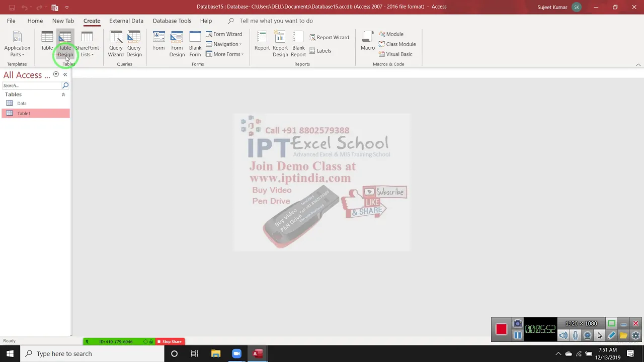Start the Report Wizard
The width and height of the screenshot is (644, 362).
[x=329, y=37]
